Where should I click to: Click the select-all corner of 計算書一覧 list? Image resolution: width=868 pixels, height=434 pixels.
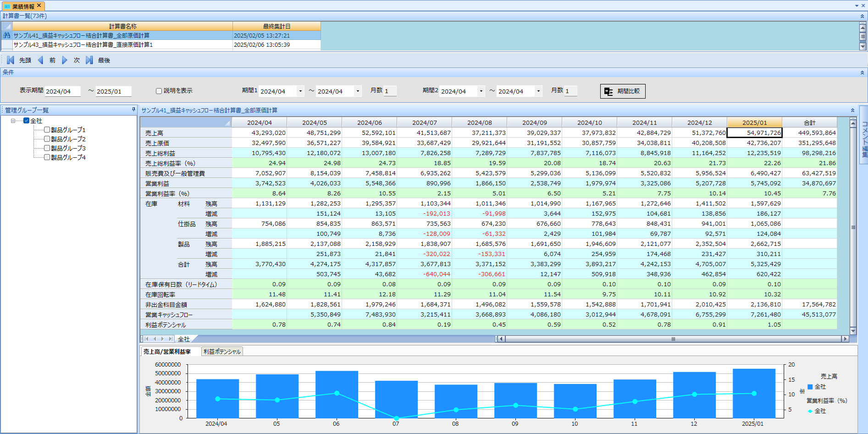click(x=7, y=26)
